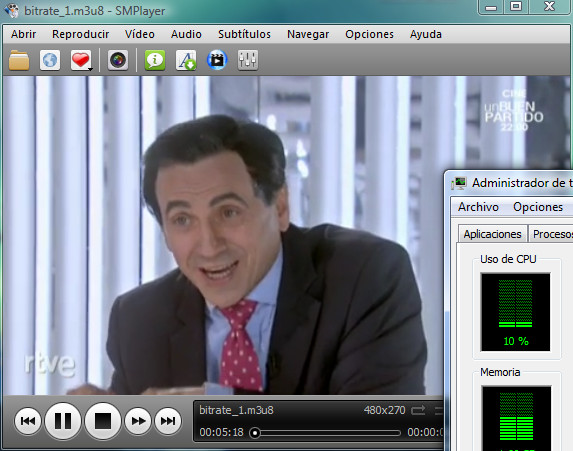Toggle the repeat arrows icon

click(x=418, y=410)
